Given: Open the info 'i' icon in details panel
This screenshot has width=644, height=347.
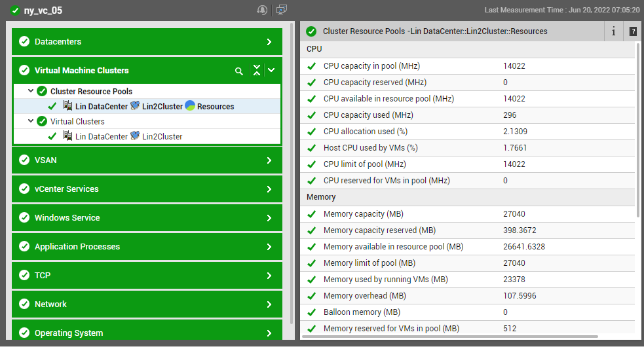Looking at the screenshot, I should click(x=614, y=31).
